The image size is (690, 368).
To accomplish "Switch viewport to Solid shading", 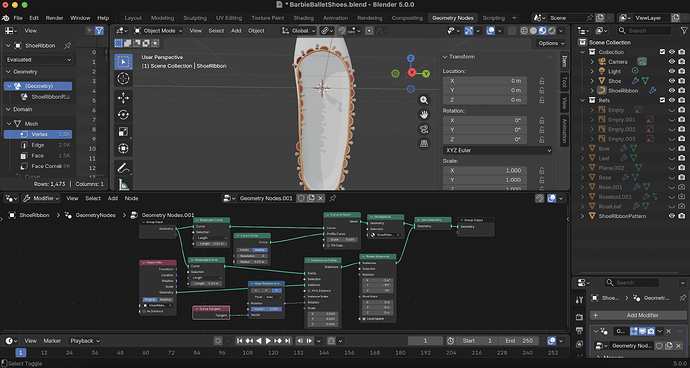I will tap(533, 31).
